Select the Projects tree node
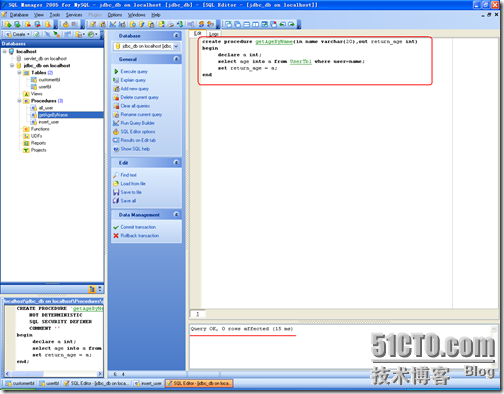Image resolution: width=504 pixels, height=394 pixels. pos(39,150)
